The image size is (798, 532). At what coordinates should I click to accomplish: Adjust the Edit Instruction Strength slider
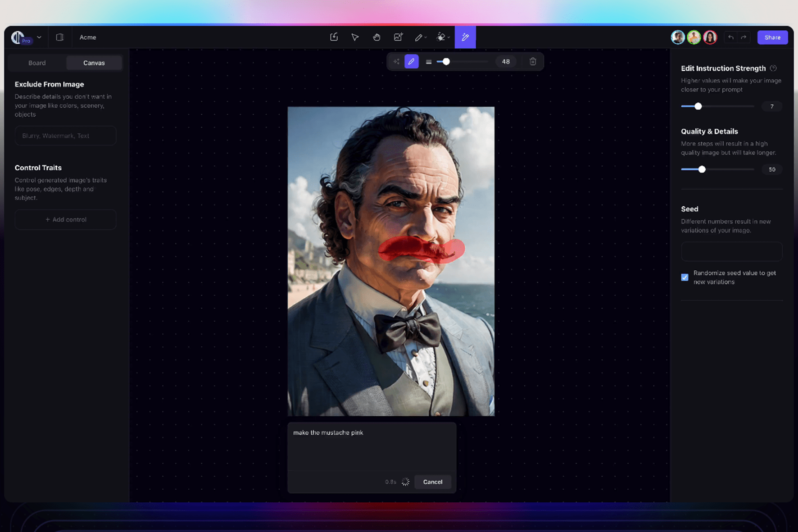coord(698,106)
